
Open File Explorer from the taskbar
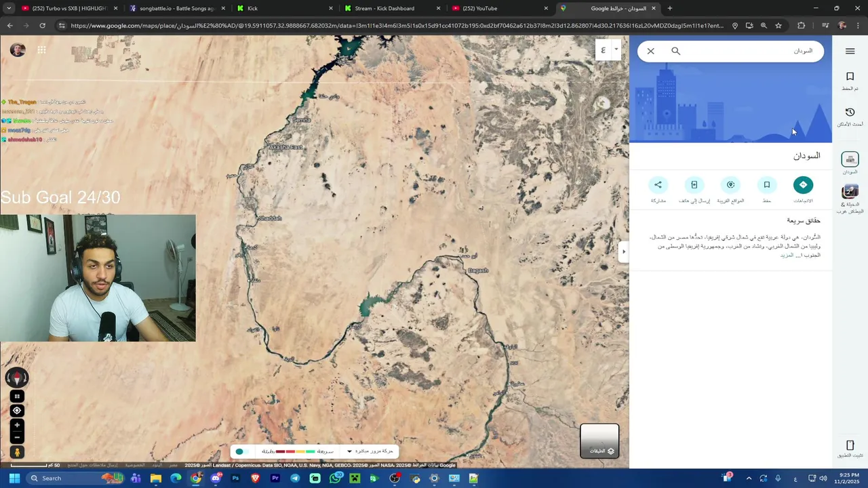pyautogui.click(x=156, y=479)
